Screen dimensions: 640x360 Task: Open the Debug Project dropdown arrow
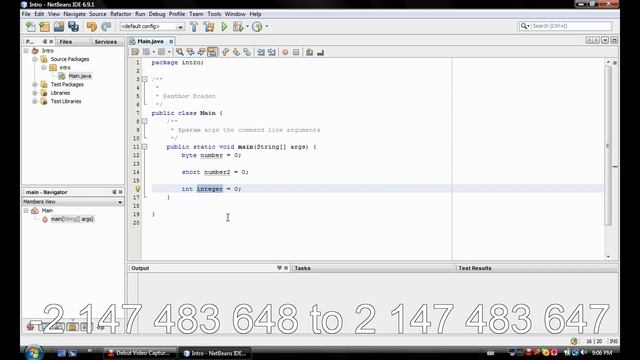(247, 27)
